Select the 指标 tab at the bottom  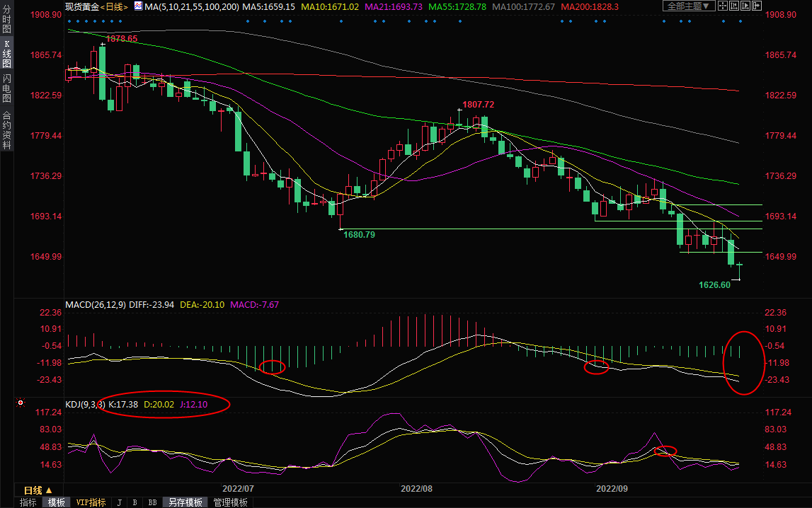click(x=28, y=502)
